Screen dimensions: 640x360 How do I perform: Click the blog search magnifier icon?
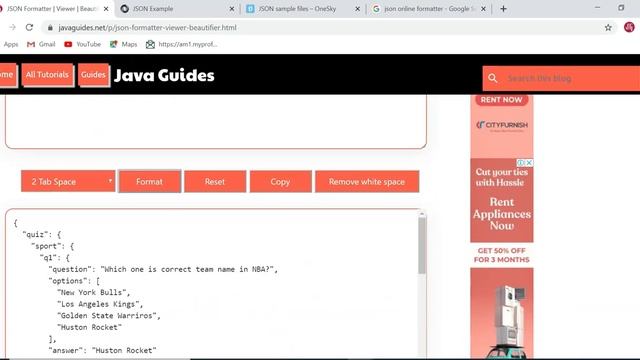coord(493,78)
